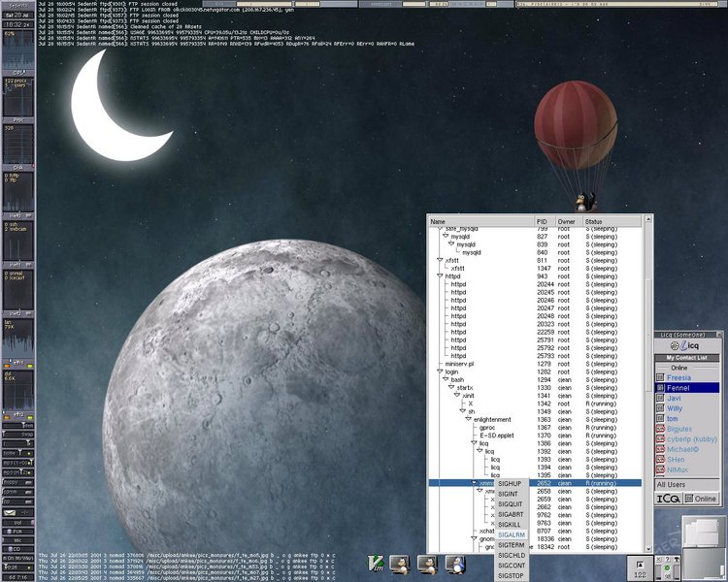
Task: Open the All Users group selector
Action: [687, 485]
